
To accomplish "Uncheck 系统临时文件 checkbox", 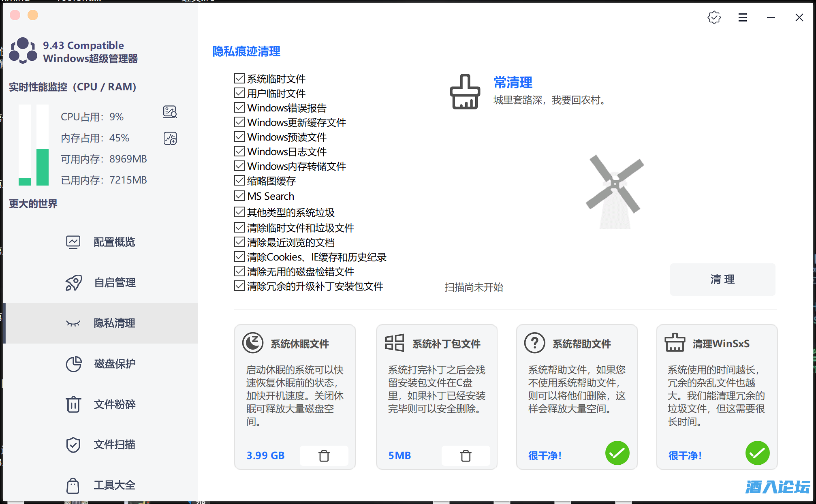I will (x=239, y=78).
